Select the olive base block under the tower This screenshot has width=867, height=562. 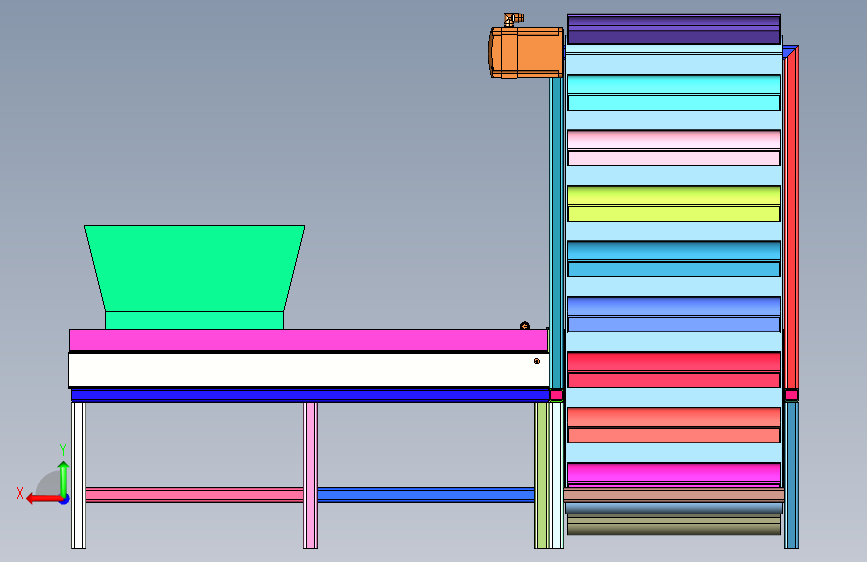coord(673,524)
